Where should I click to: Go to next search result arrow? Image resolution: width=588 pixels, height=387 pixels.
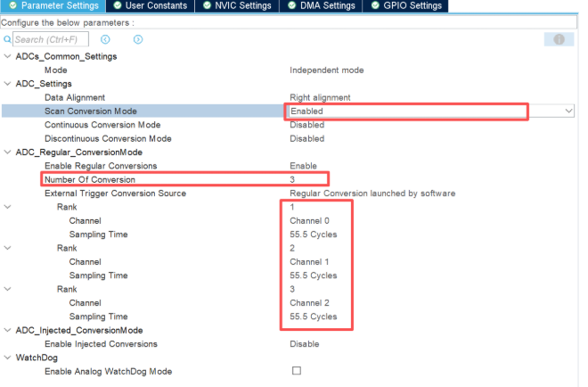click(x=138, y=39)
